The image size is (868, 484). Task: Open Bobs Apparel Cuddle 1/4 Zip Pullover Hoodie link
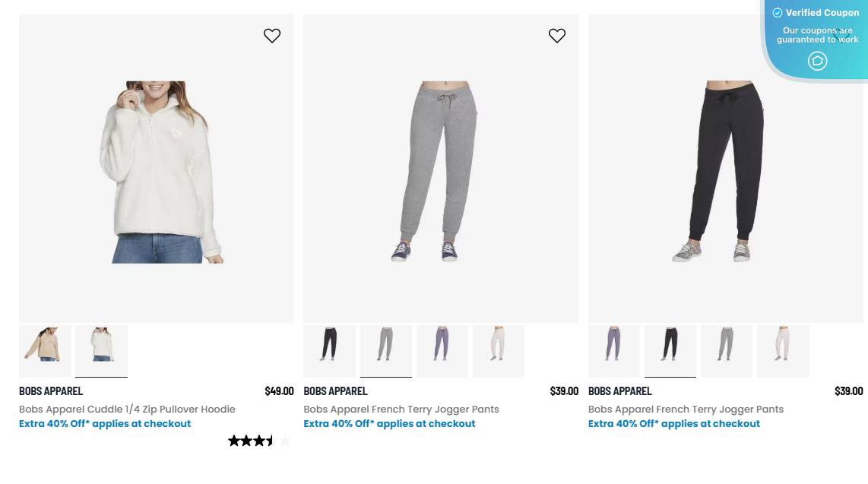[x=127, y=409]
